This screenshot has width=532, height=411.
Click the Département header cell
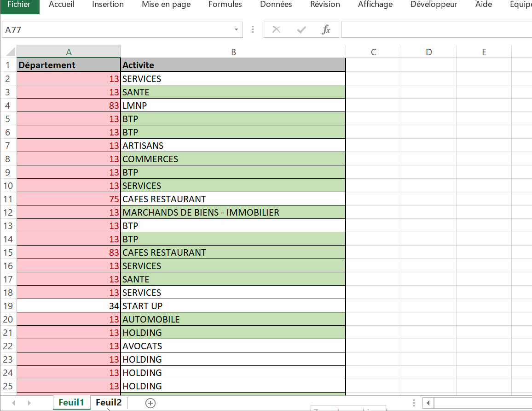[69, 65]
